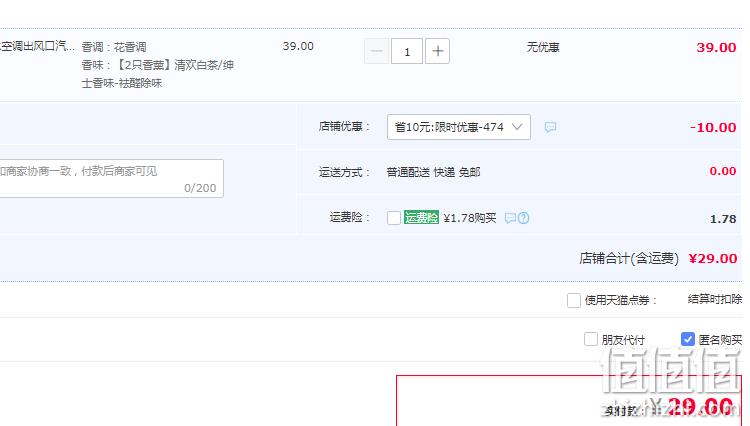Click the 店铺合计(含运费) label
750x426 pixels.
pos(629,259)
